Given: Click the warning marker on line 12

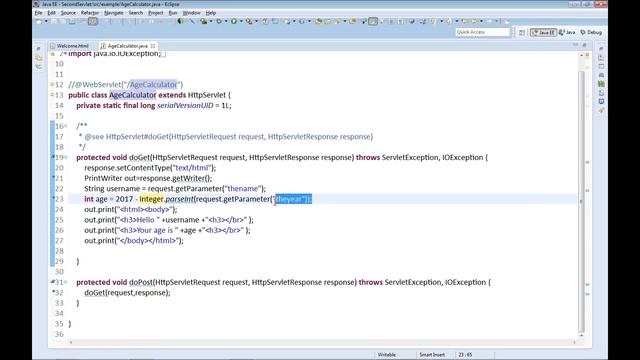Looking at the screenshot, I should (x=52, y=84).
